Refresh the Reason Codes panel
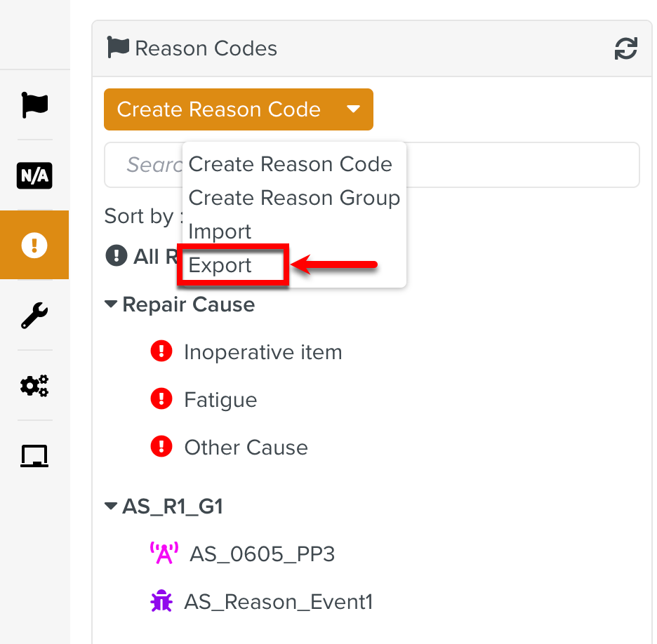 click(x=625, y=48)
